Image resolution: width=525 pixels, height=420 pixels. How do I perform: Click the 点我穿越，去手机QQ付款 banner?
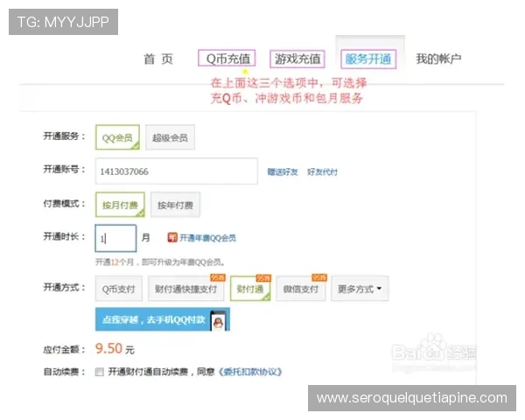coord(163,319)
